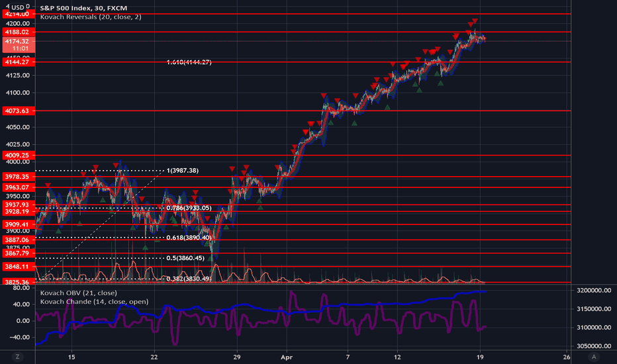Click the 4009.25 red price label
This screenshot has width=617, height=364.
(18, 155)
